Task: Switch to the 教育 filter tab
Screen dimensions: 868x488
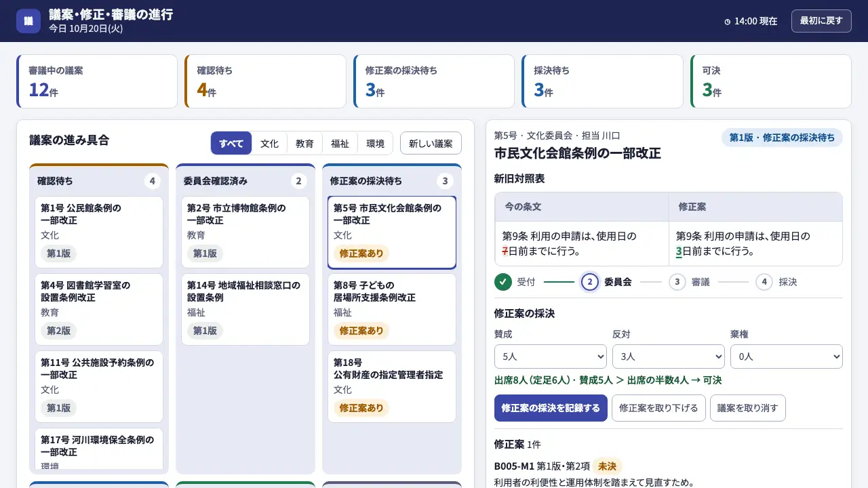Action: [304, 143]
